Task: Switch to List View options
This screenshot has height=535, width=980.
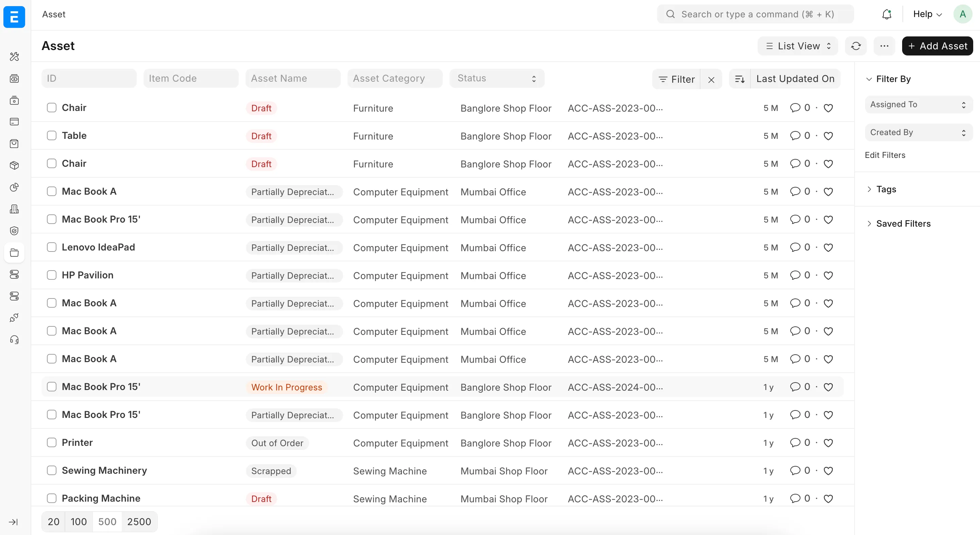Action: click(798, 46)
